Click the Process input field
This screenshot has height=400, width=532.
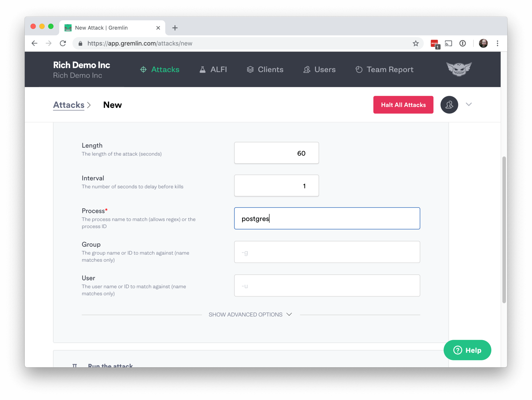coord(327,218)
